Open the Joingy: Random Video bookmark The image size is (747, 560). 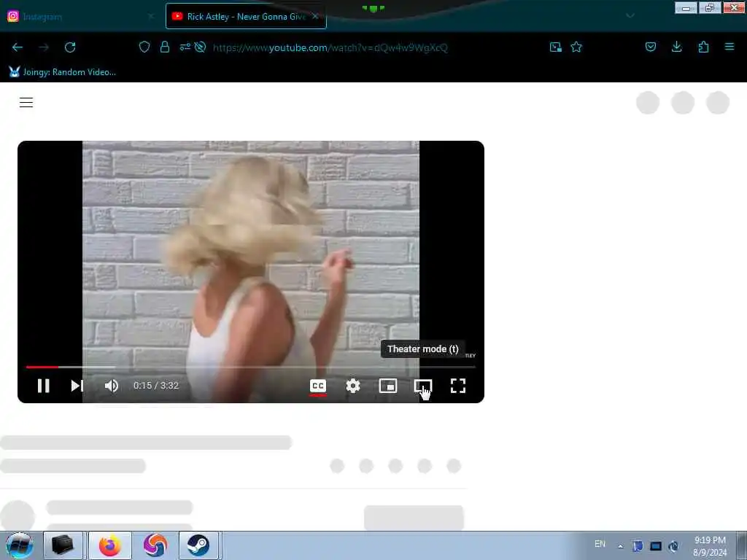(63, 72)
